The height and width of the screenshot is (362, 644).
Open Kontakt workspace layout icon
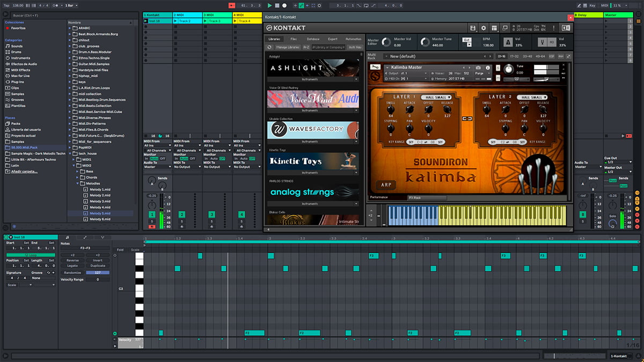point(494,28)
